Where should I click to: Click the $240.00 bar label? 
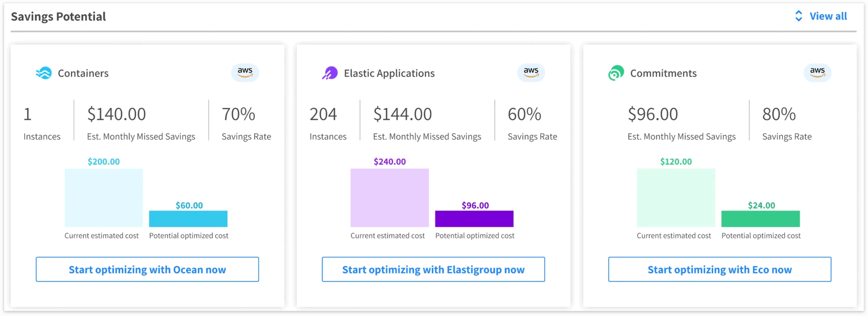pos(390,162)
